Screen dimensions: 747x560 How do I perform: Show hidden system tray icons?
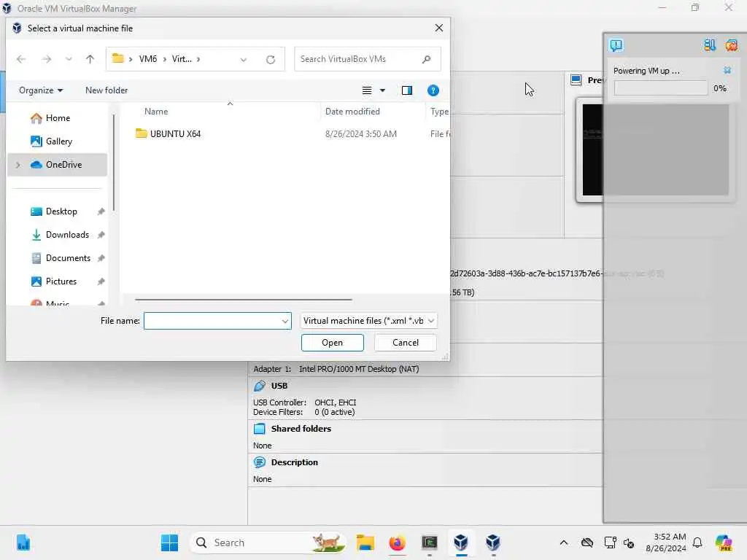coord(564,542)
